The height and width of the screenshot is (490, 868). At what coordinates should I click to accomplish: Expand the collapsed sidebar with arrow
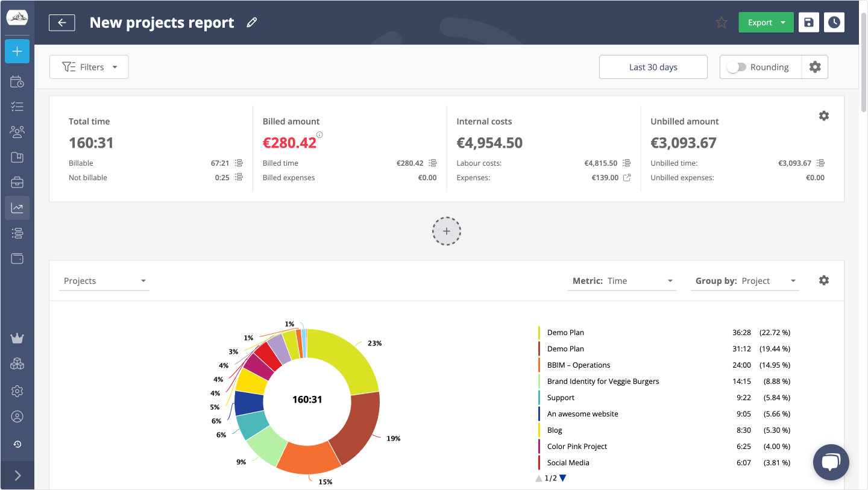coord(17,475)
